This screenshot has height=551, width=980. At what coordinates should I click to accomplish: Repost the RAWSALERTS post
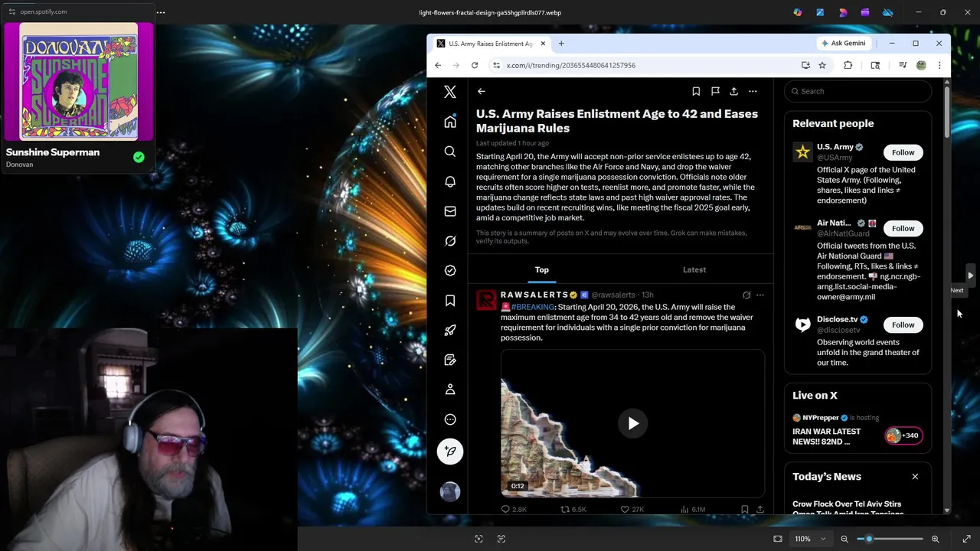pyautogui.click(x=573, y=509)
